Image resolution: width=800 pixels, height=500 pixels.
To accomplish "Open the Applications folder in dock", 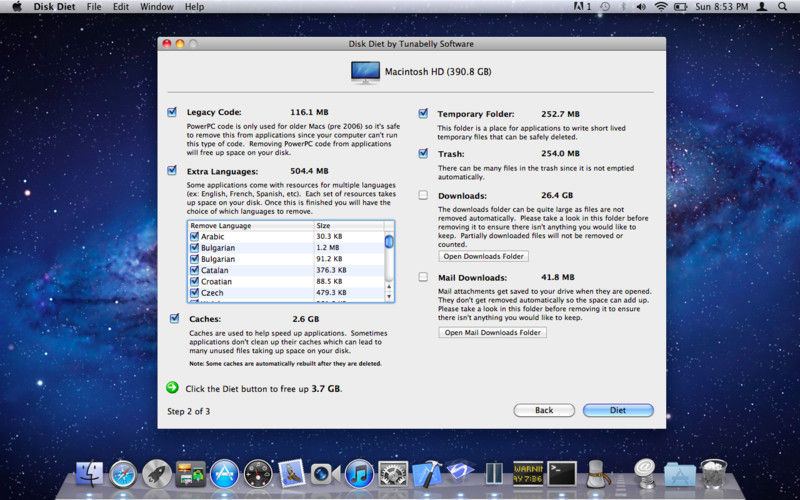I will click(680, 474).
